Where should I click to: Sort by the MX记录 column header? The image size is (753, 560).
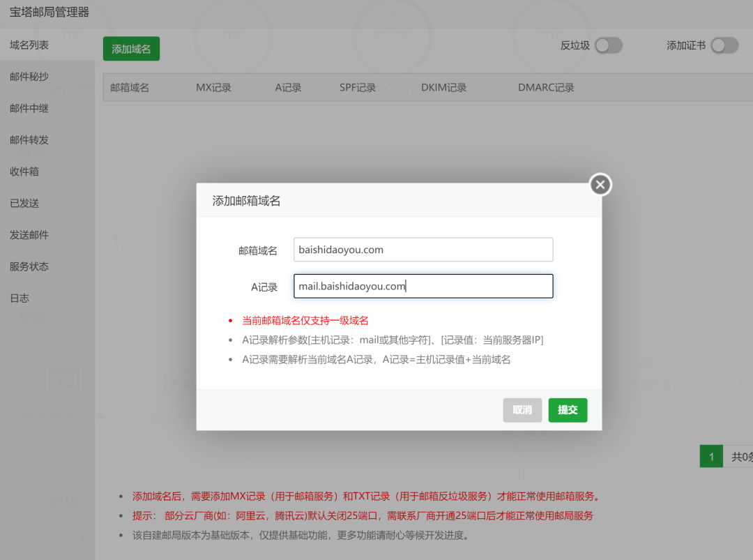point(213,86)
